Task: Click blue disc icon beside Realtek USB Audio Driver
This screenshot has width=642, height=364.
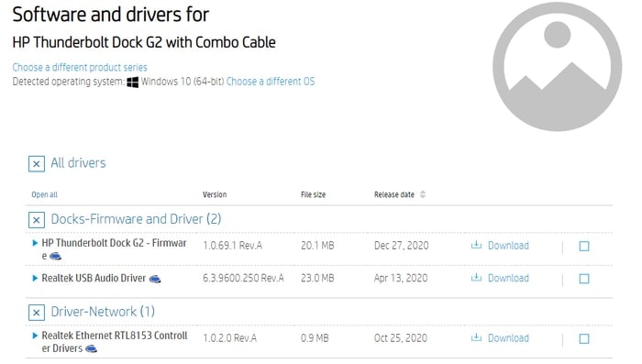Action: coord(155,279)
